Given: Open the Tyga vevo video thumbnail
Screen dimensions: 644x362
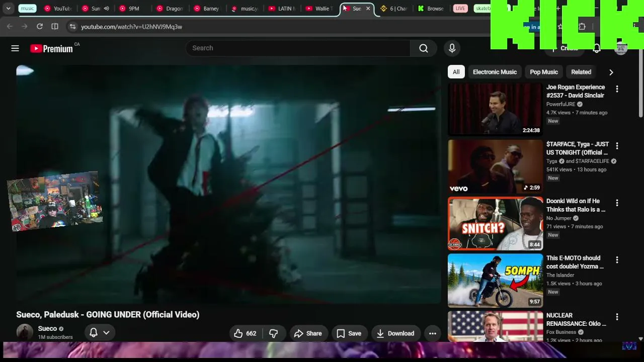Looking at the screenshot, I should click(x=495, y=166).
